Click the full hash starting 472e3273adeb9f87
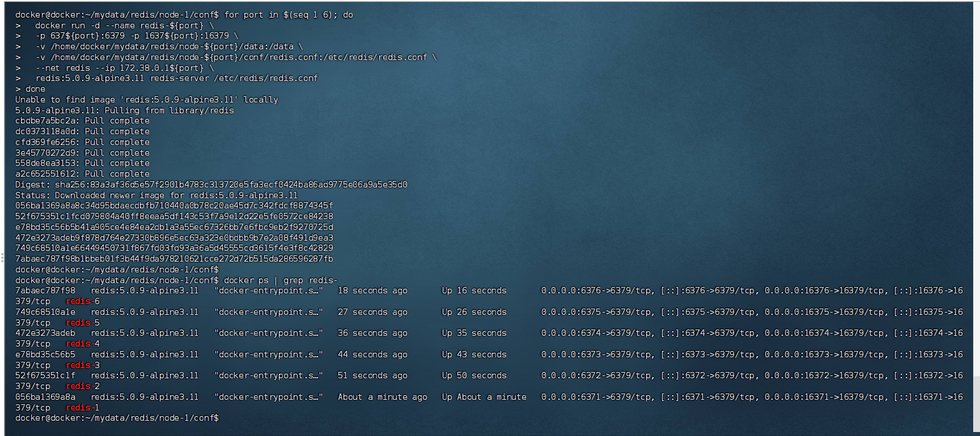 coord(175,238)
